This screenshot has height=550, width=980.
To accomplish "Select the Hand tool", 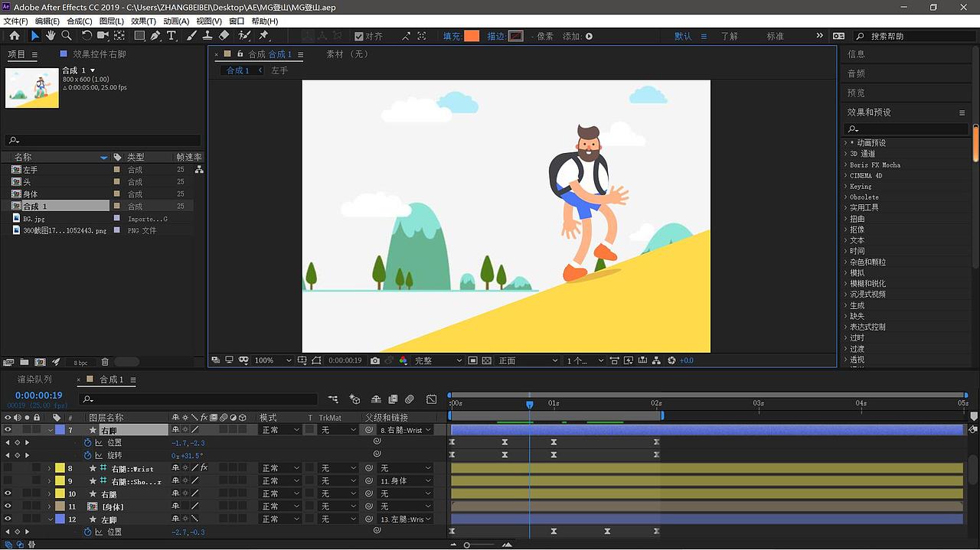I will coord(51,36).
